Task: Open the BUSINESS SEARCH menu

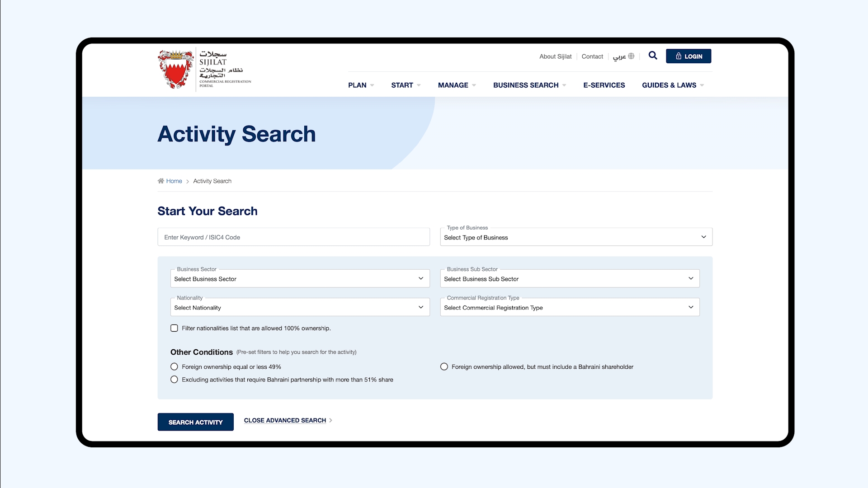Action: pos(526,85)
